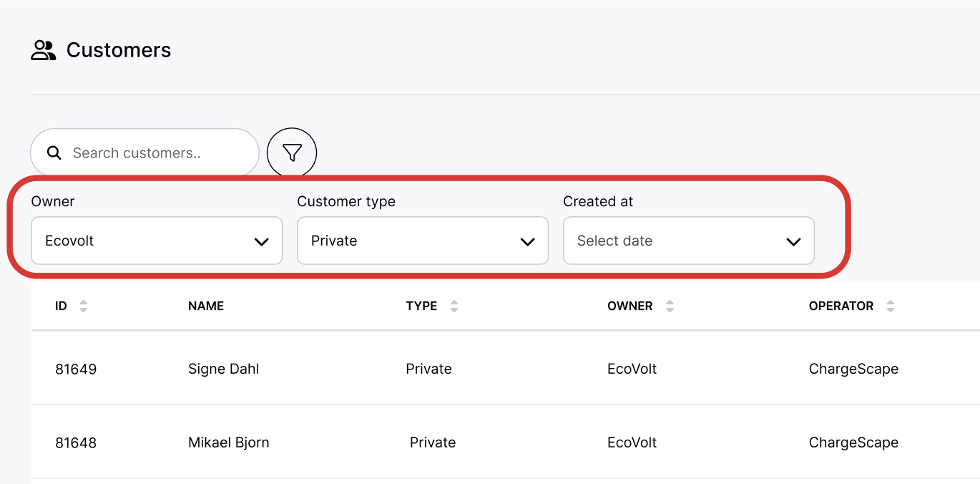980x484 pixels.
Task: Open customer Mikael Bjorn
Action: point(228,443)
